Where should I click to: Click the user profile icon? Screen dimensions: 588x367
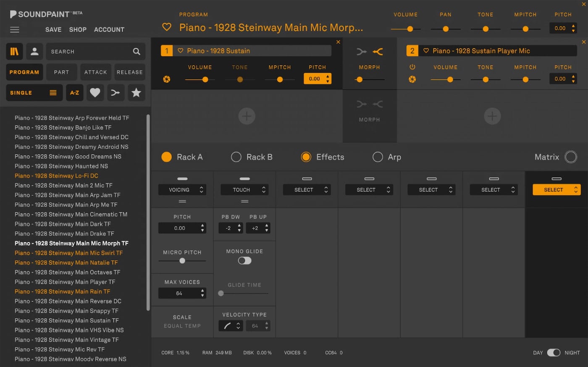pos(35,51)
